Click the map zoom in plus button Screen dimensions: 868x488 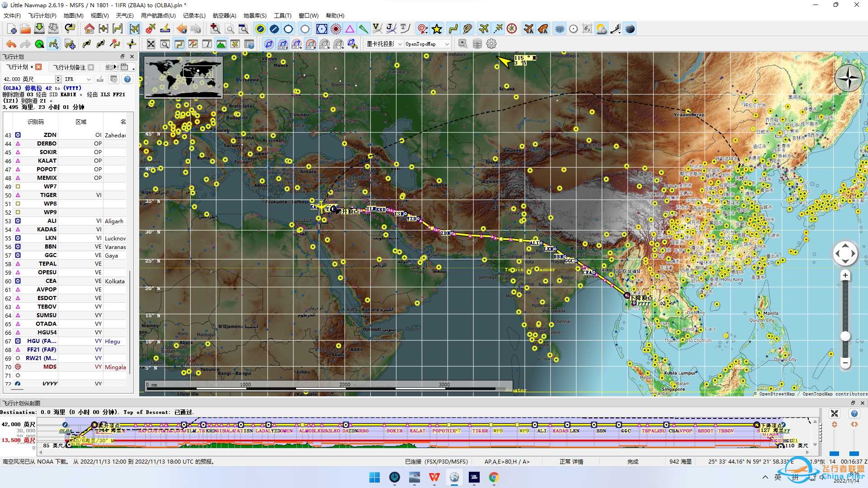coord(845,276)
